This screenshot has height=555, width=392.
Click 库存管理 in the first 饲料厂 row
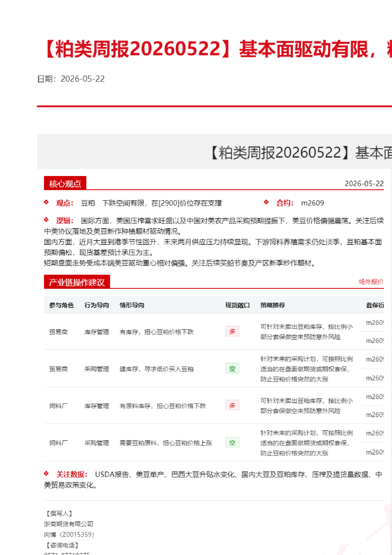click(x=97, y=406)
